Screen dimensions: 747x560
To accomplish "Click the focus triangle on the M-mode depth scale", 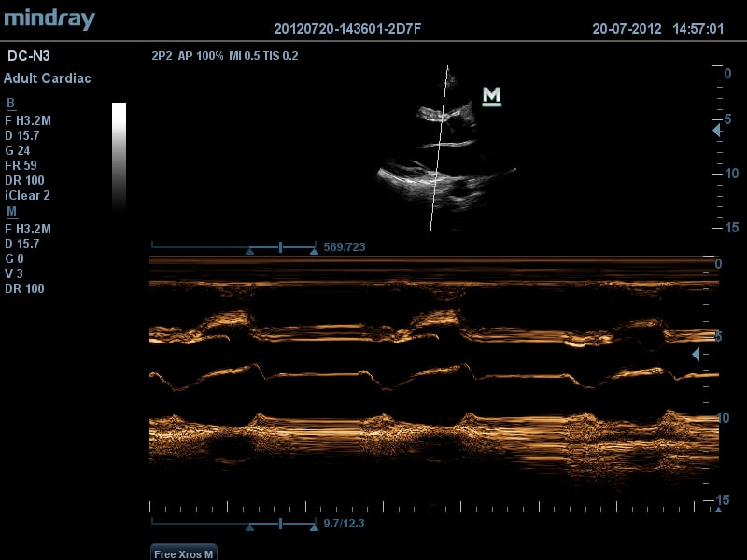I will (x=695, y=355).
